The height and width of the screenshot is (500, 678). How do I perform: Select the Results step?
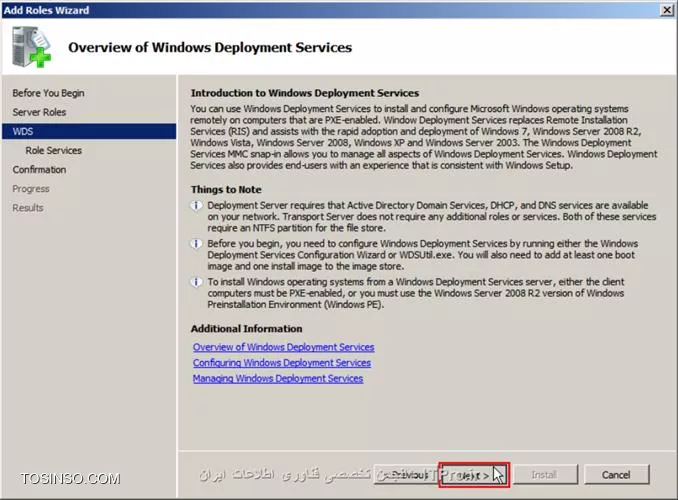click(x=28, y=208)
